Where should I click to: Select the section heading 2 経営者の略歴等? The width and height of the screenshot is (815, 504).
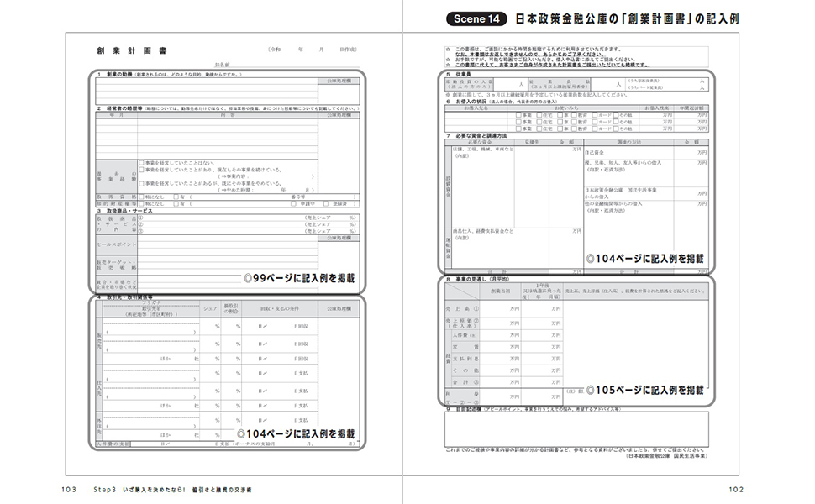tap(120, 108)
